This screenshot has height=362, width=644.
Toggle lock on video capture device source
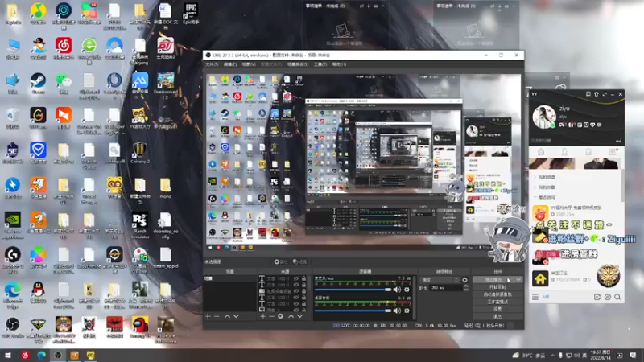(304, 291)
